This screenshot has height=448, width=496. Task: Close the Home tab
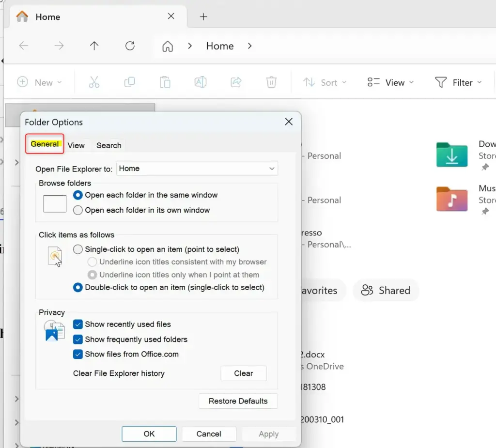pos(171,16)
